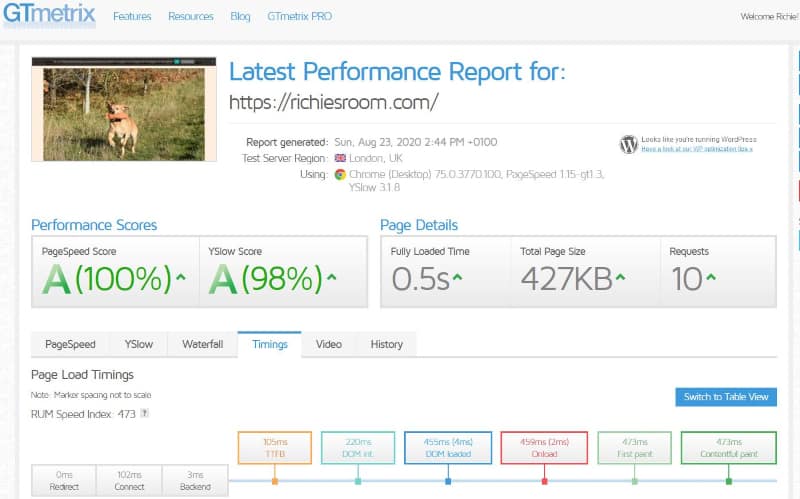Switch to the YSlow tab
This screenshot has height=499, width=800.
tap(139, 344)
